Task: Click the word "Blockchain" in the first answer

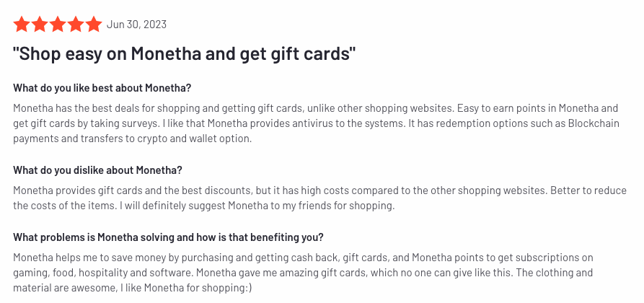Action: point(594,124)
